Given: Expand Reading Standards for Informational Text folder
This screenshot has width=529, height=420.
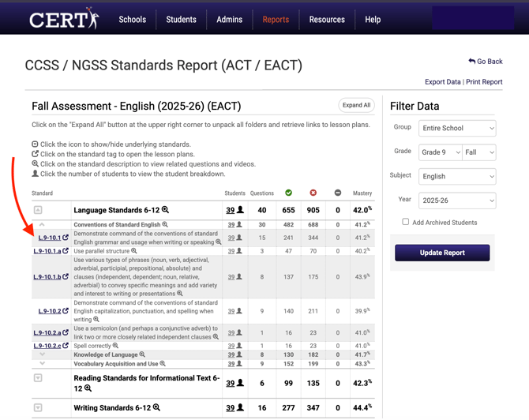Looking at the screenshot, I should (x=38, y=378).
